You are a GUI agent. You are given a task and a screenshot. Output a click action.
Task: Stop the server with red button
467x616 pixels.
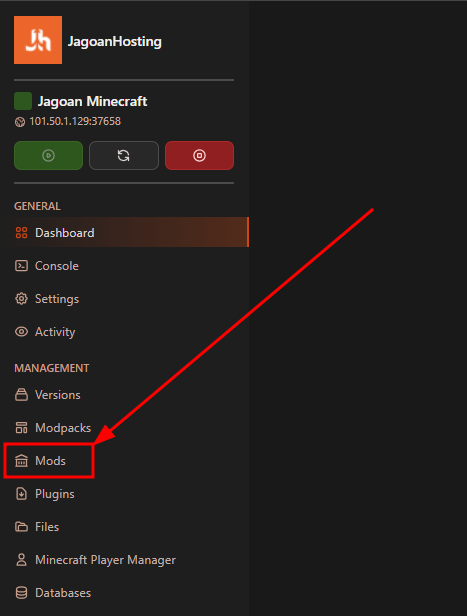(199, 156)
